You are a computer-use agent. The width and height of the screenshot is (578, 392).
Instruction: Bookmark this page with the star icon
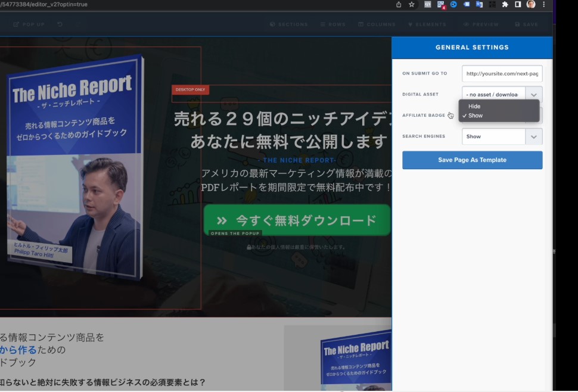(x=411, y=4)
